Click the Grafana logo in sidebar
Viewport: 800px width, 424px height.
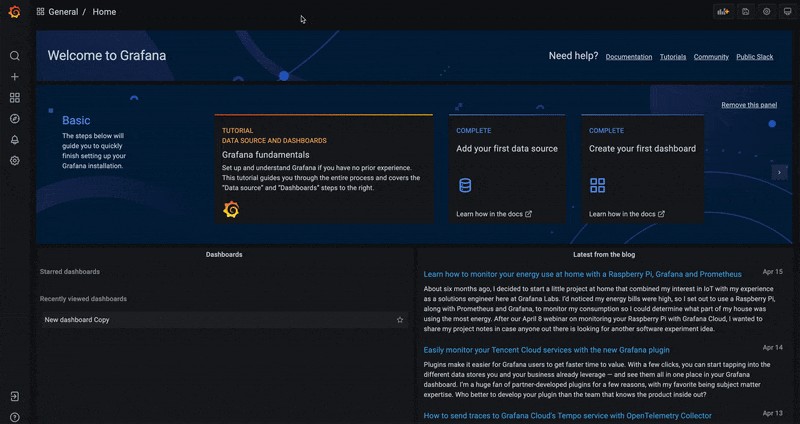pyautogui.click(x=14, y=13)
